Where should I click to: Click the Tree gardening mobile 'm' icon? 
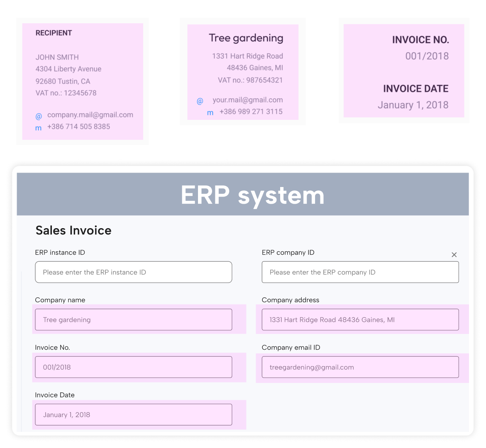[210, 113]
